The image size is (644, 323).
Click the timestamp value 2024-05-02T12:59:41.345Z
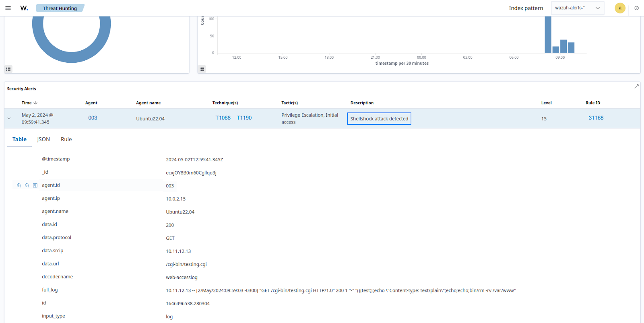tap(194, 160)
